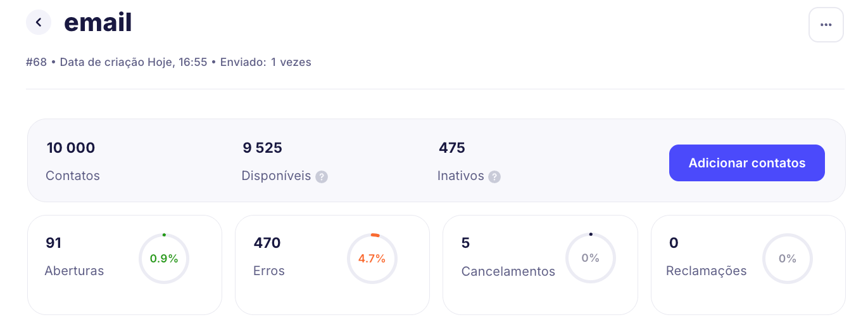Select the Cancelamentos label text
The image size is (868, 329).
pyautogui.click(x=508, y=271)
